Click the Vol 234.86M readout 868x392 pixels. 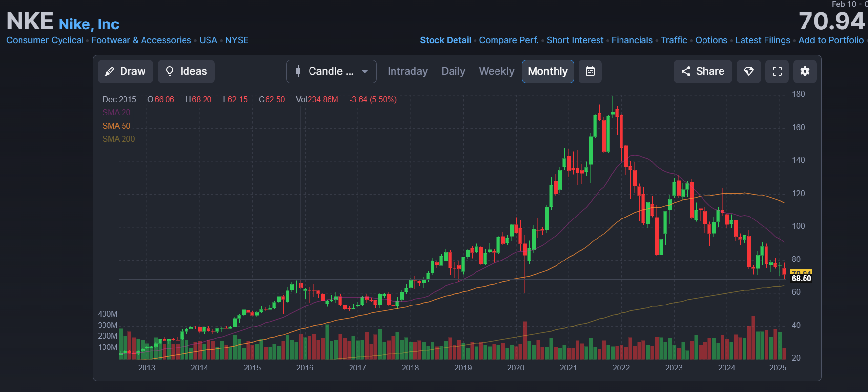point(317,99)
